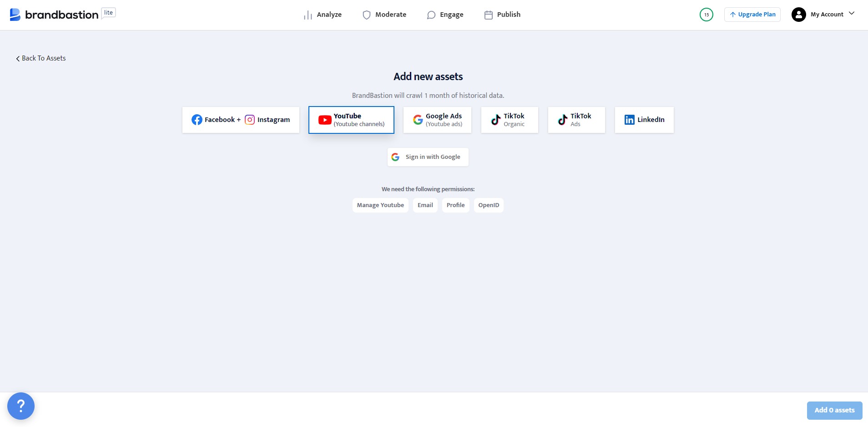Click the green 15 counter badge

pos(707,15)
